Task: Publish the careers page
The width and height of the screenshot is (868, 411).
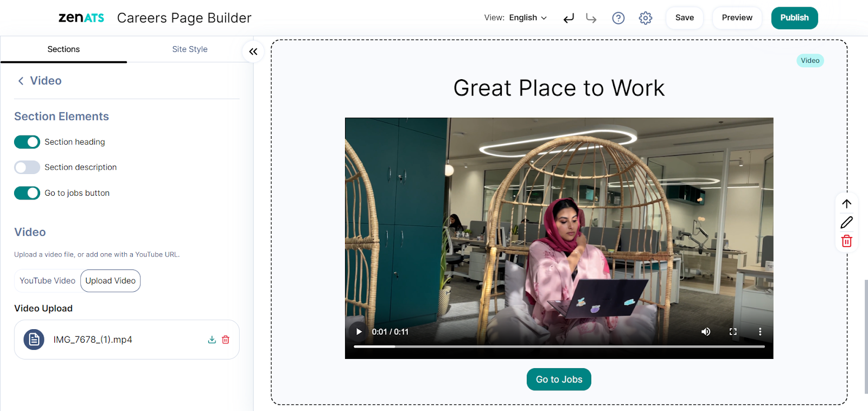Action: pyautogui.click(x=795, y=18)
